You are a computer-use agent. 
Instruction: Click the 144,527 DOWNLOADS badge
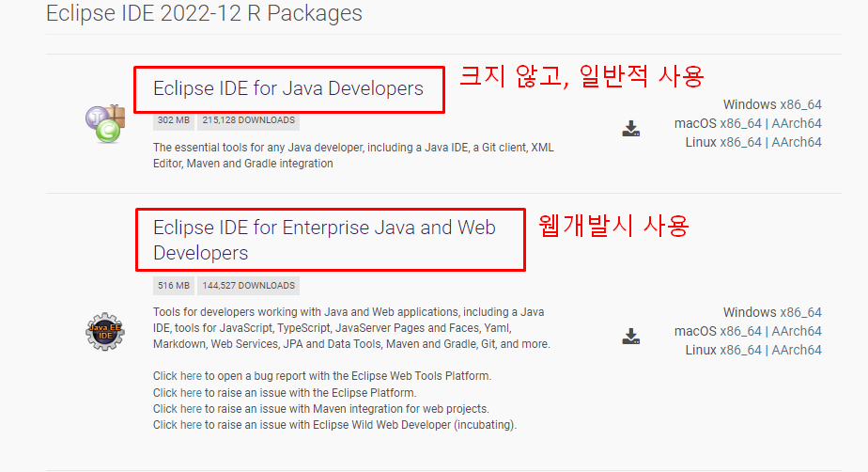click(249, 286)
